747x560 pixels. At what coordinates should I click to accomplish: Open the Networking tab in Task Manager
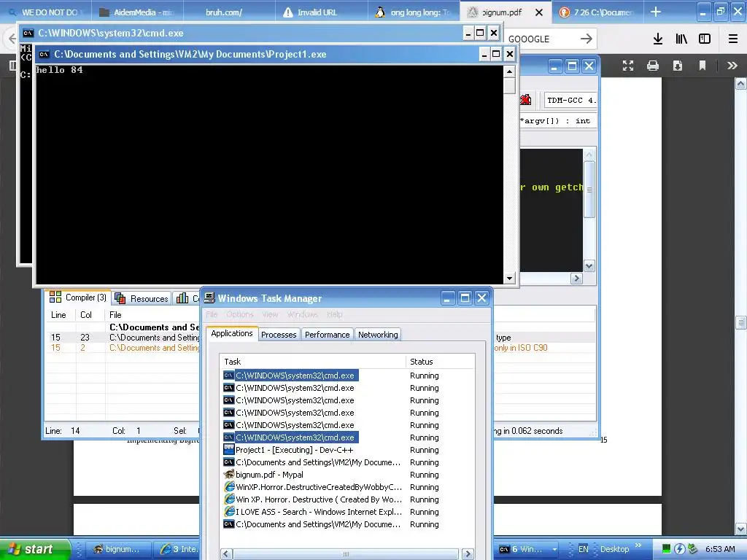coord(378,334)
